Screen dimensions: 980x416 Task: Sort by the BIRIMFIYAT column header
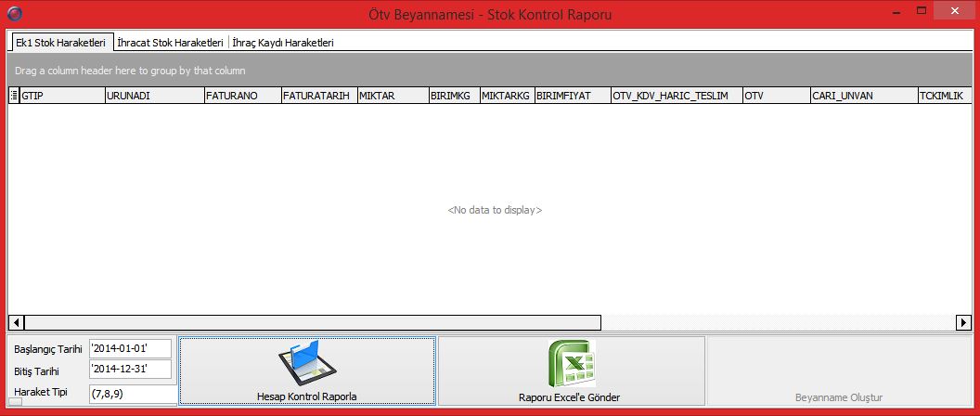coord(572,96)
